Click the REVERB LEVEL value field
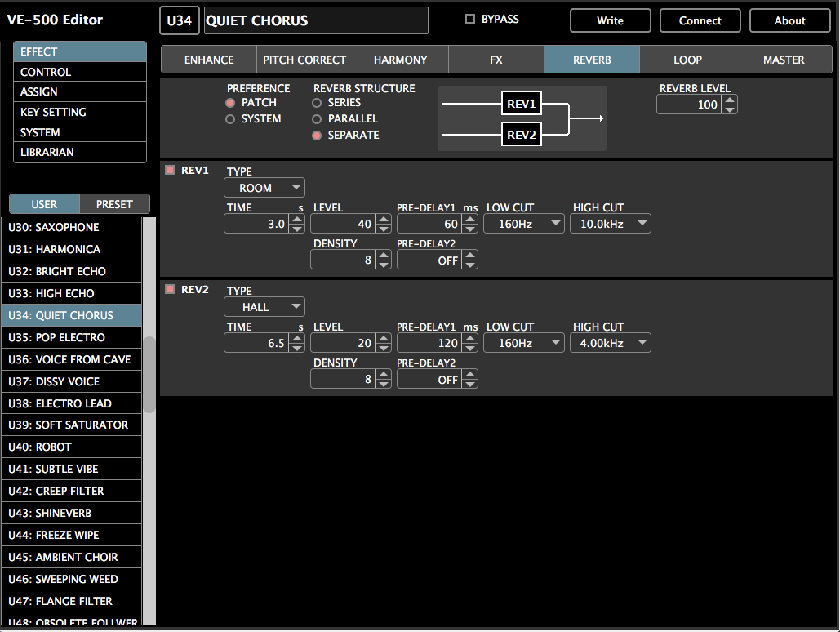 [x=690, y=105]
